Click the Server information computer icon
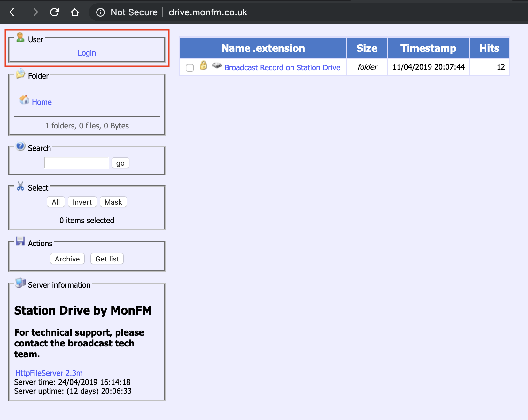The height and width of the screenshot is (420, 528). point(20,283)
